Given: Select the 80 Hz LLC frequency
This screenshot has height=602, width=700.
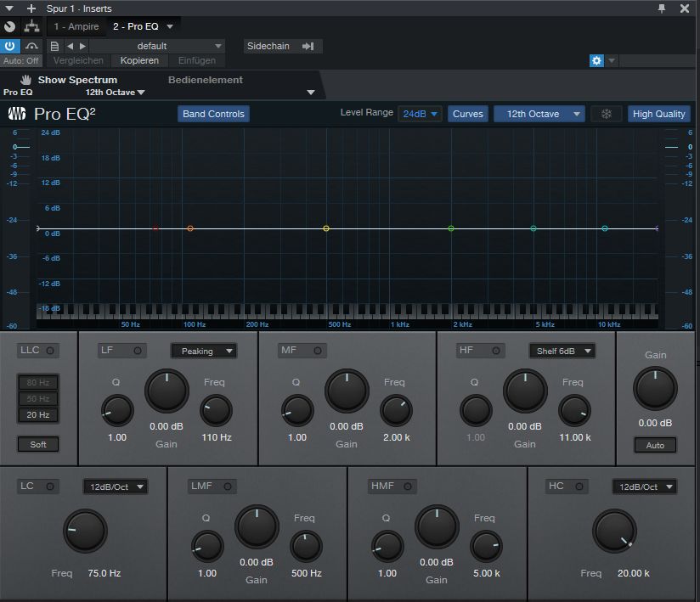Looking at the screenshot, I should tap(38, 382).
